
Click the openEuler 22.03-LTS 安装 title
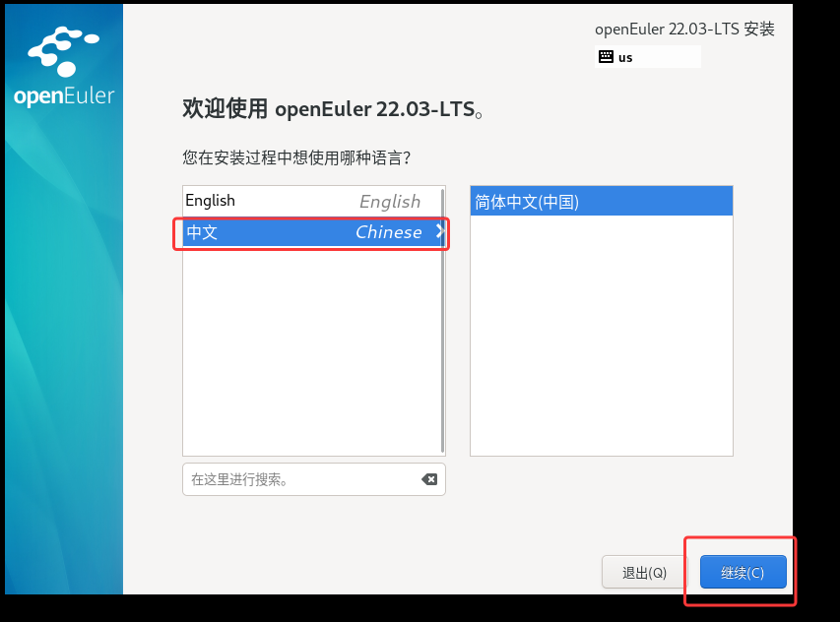[684, 29]
